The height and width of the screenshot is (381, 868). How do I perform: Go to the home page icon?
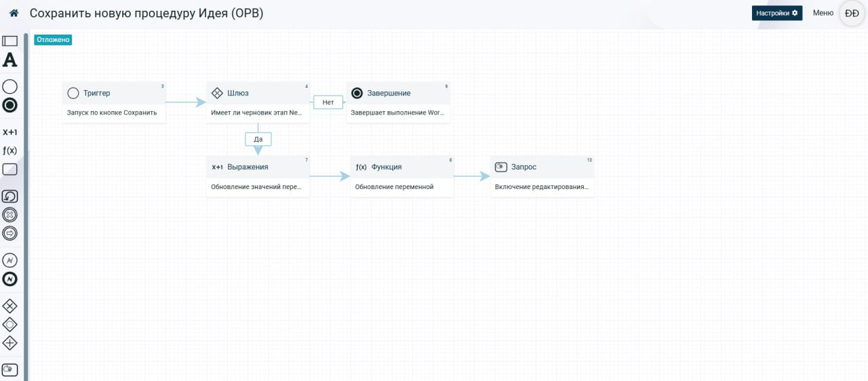coord(14,13)
